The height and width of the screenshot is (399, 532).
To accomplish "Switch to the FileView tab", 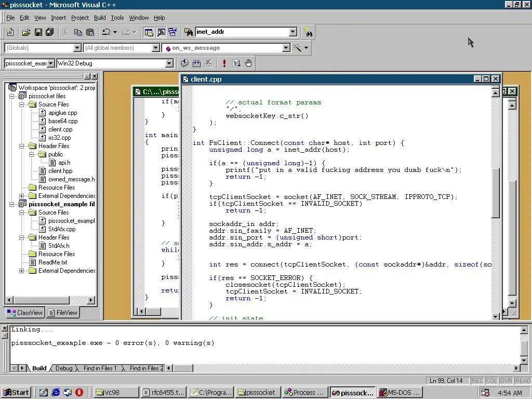I will [x=63, y=313].
